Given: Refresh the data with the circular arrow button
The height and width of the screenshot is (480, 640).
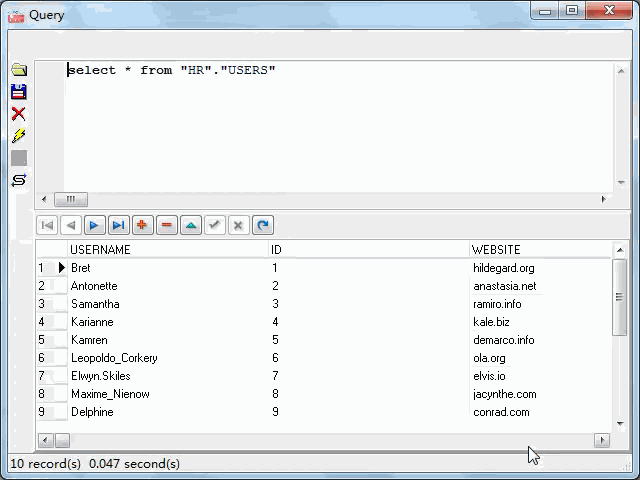Looking at the screenshot, I should pyautogui.click(x=262, y=225).
